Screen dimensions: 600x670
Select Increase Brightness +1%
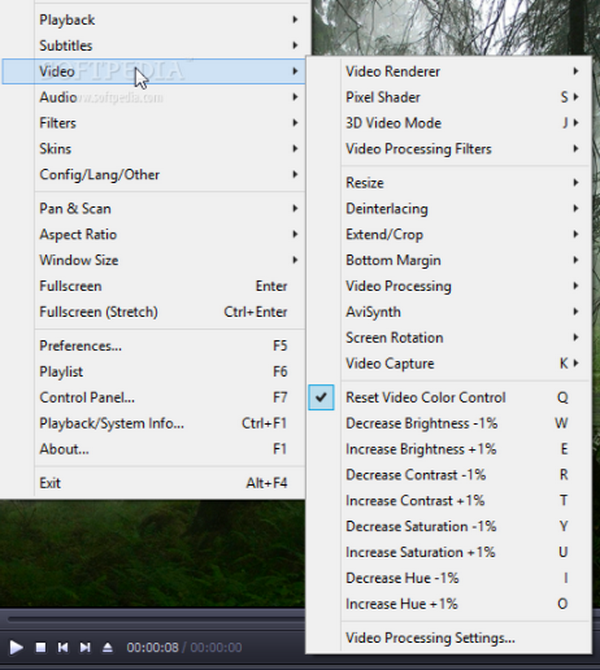(x=421, y=449)
